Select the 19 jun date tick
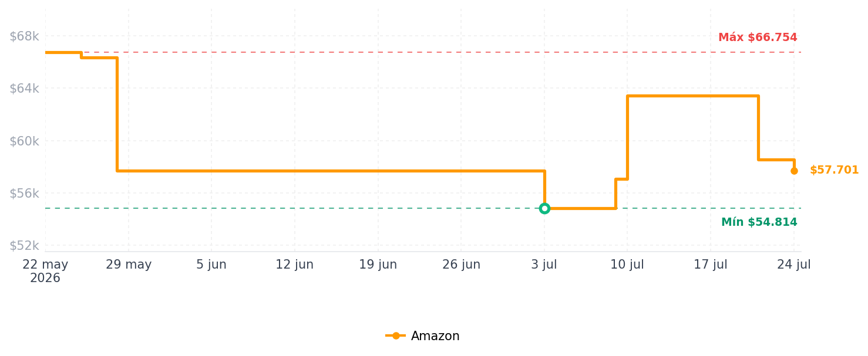The width and height of the screenshot is (868, 356). coord(378,265)
